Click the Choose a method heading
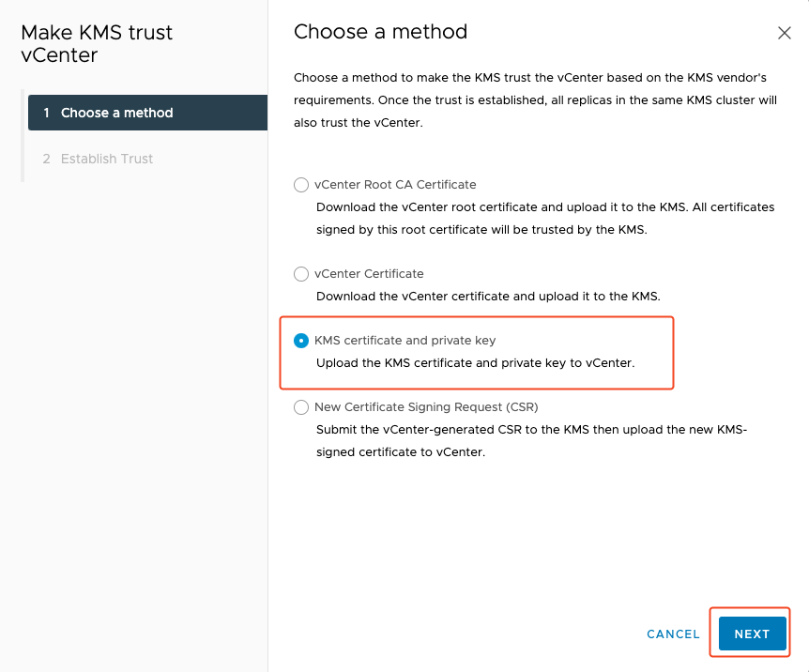This screenshot has width=809, height=672. tap(380, 32)
